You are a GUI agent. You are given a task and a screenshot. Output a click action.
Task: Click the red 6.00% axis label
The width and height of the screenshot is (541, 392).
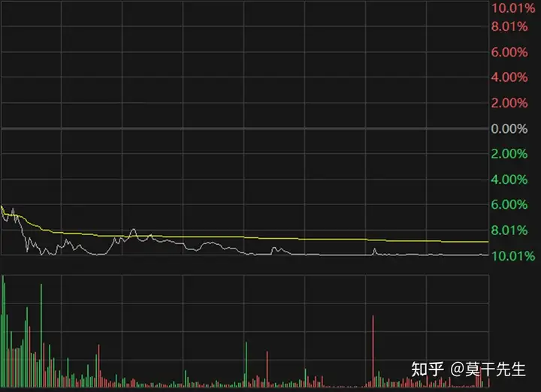[x=509, y=52]
